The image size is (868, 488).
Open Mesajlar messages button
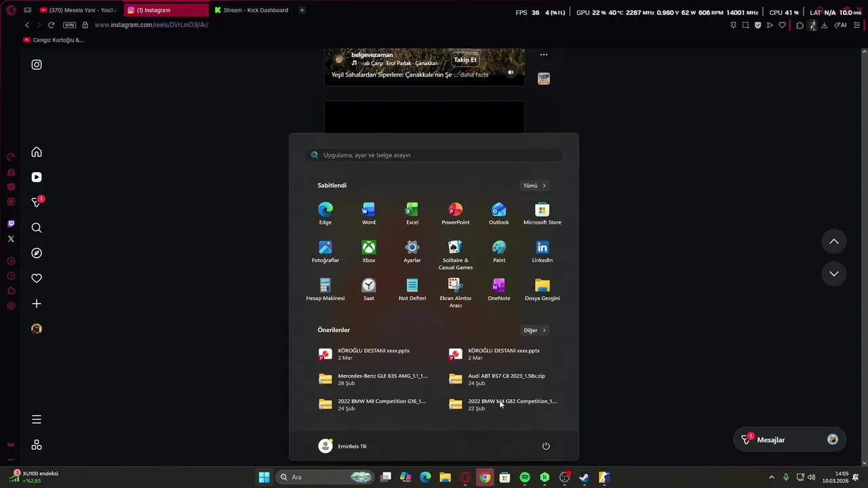click(789, 440)
